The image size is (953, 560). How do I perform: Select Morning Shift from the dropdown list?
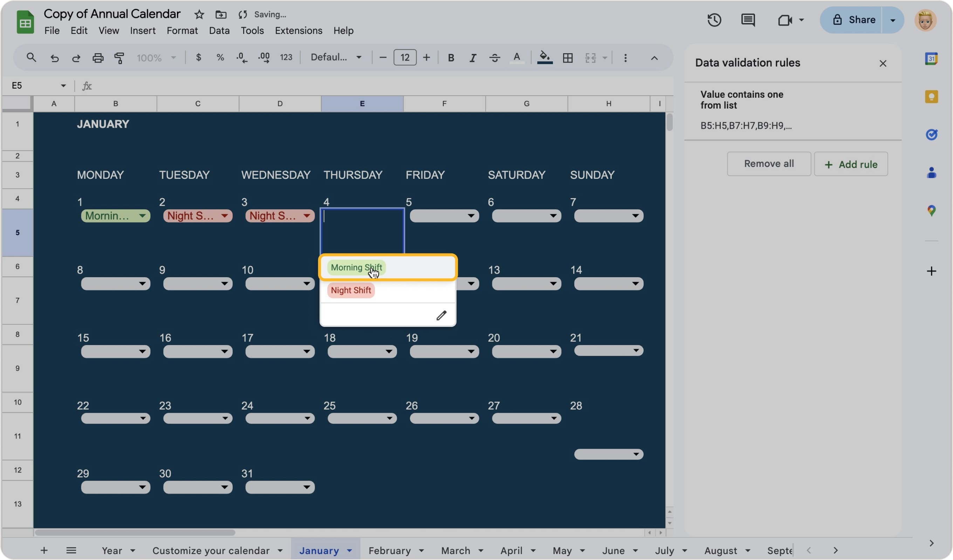356,267
